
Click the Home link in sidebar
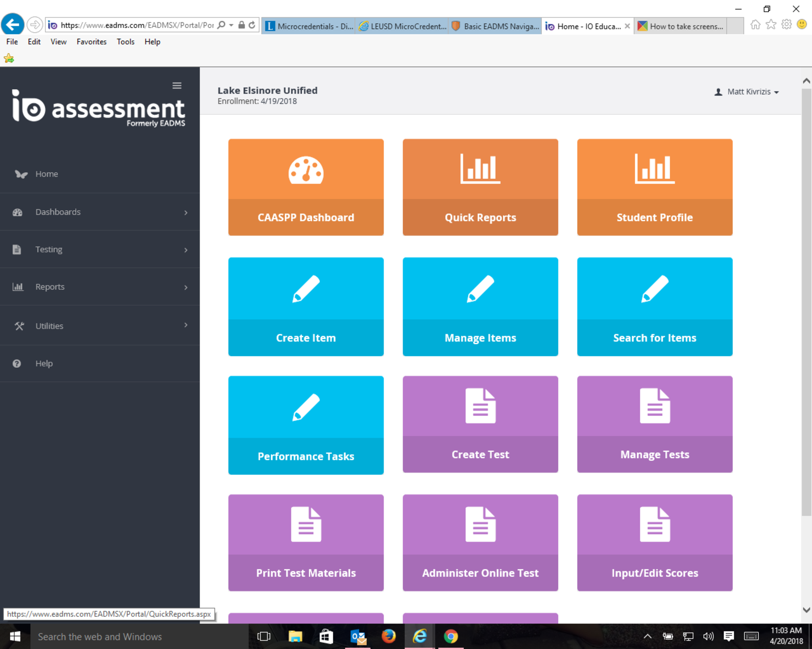[x=46, y=174]
